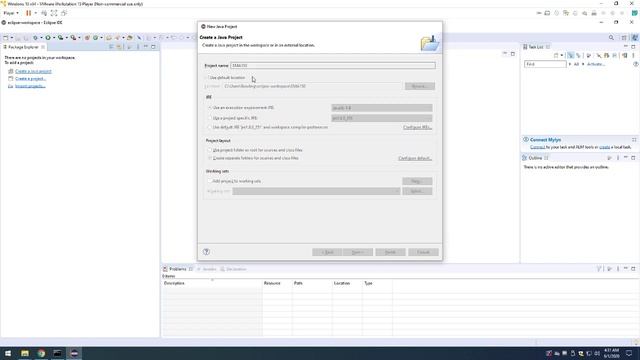
Task: Click the Activate link in Task List
Action: [596, 64]
